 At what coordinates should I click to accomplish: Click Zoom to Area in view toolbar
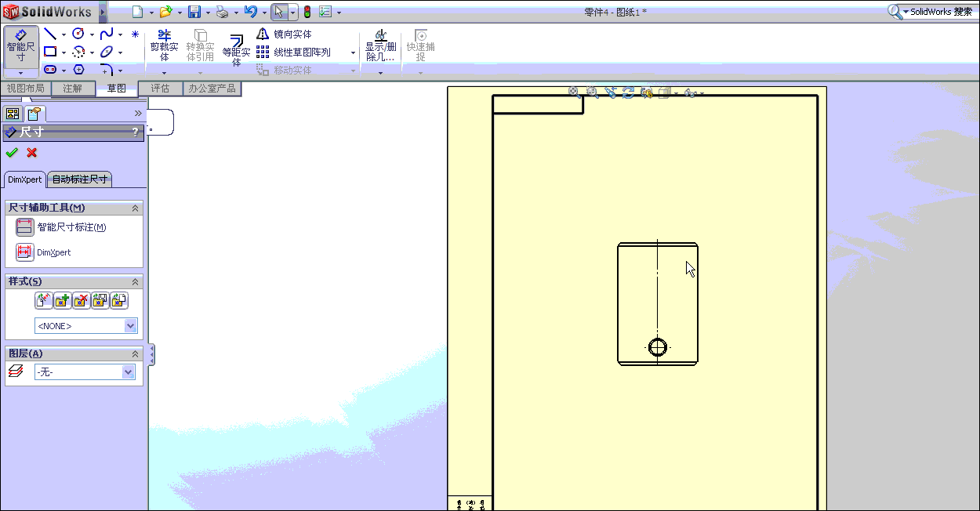coord(593,92)
